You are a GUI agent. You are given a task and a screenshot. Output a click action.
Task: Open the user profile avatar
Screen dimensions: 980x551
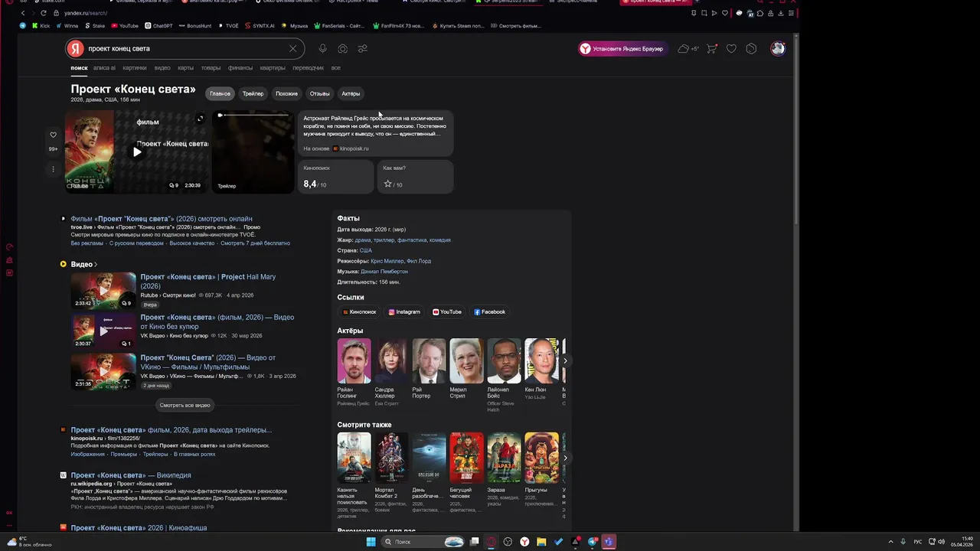(778, 48)
